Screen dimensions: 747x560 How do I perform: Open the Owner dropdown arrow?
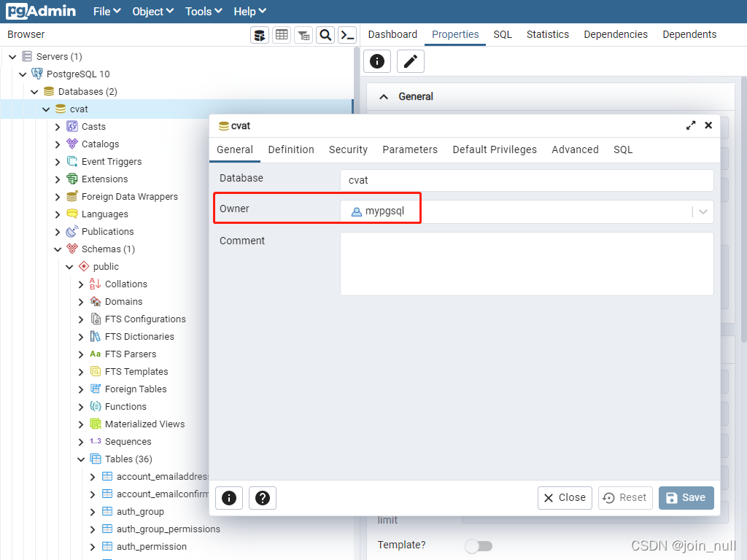[x=703, y=211]
